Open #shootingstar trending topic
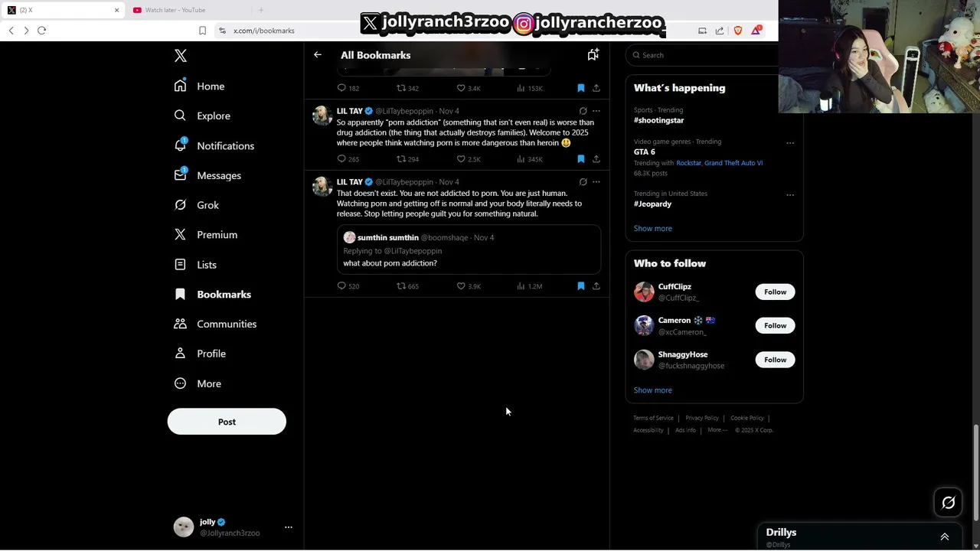The image size is (980, 551). point(658,120)
